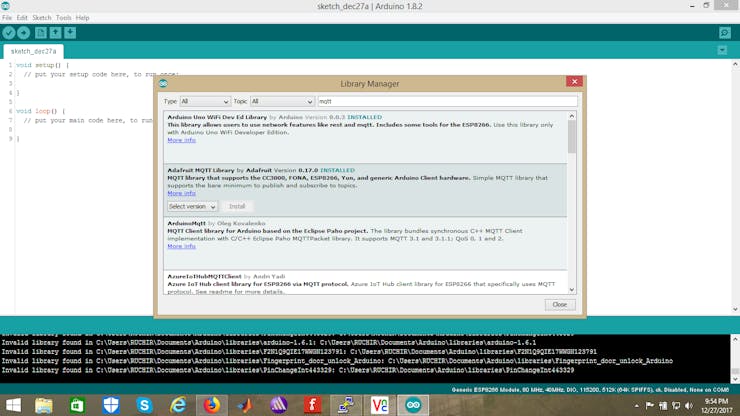Image resolution: width=740 pixels, height=416 pixels.
Task: Click the PinChangeInt443329 console error line
Action: pos(288,370)
